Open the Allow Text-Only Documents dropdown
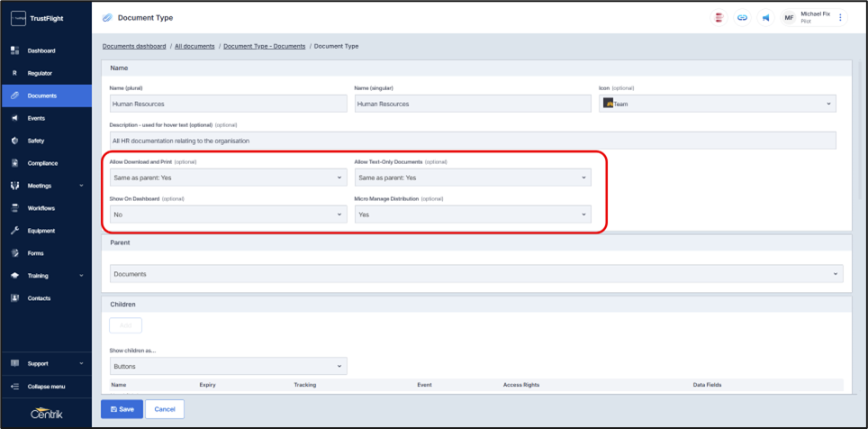Screen dimensions: 868x429 [472, 178]
